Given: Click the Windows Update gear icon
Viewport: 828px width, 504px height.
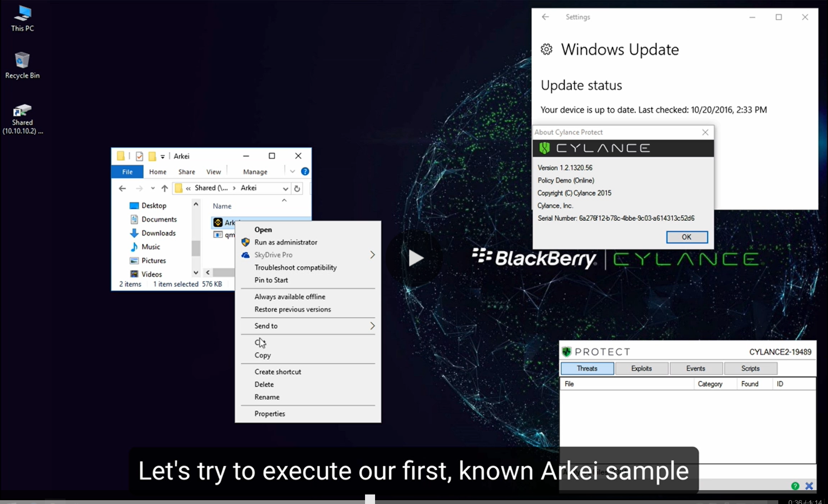Looking at the screenshot, I should click(546, 49).
